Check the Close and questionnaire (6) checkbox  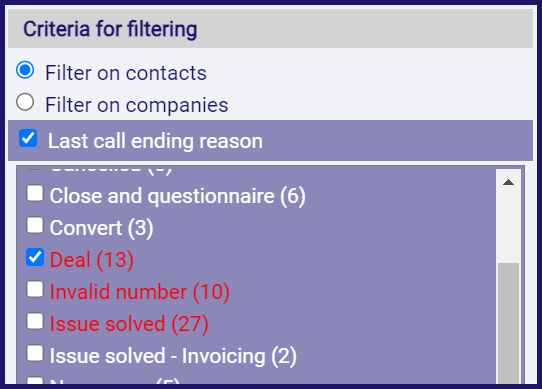[x=35, y=193]
